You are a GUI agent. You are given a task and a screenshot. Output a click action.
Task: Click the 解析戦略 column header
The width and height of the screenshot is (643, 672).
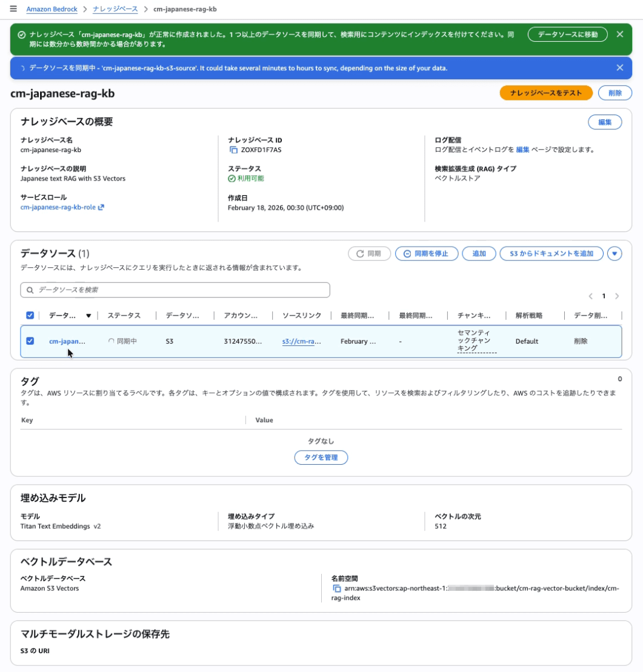coord(529,316)
